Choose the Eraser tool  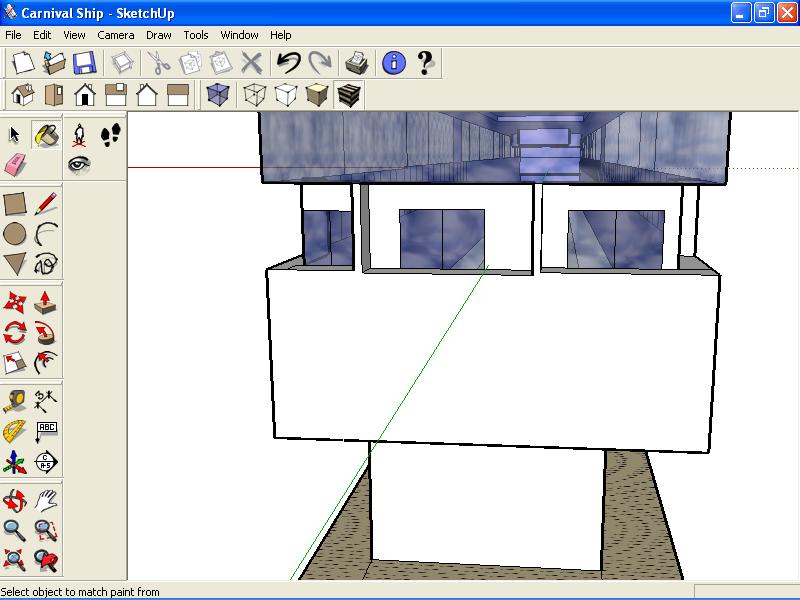[x=15, y=165]
